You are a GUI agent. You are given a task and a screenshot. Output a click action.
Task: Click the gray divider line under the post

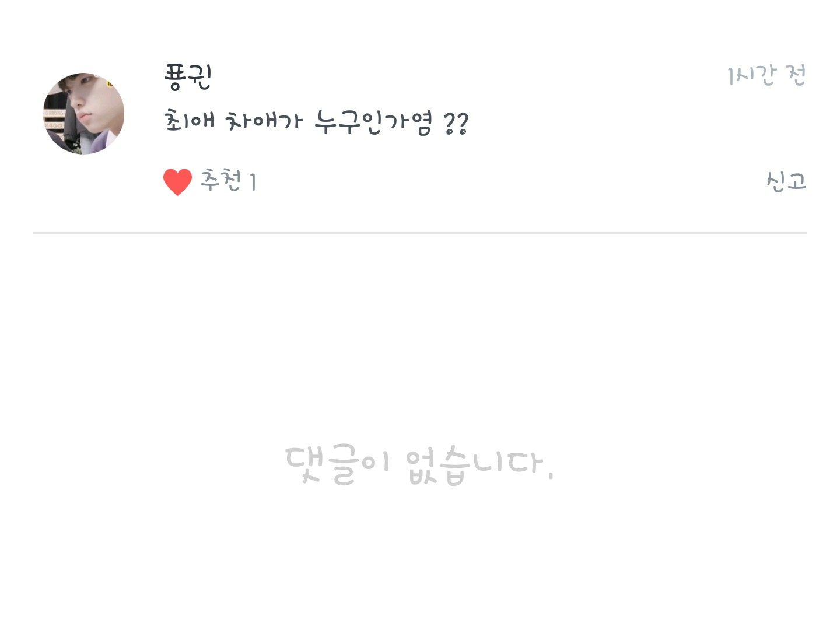[x=420, y=233]
